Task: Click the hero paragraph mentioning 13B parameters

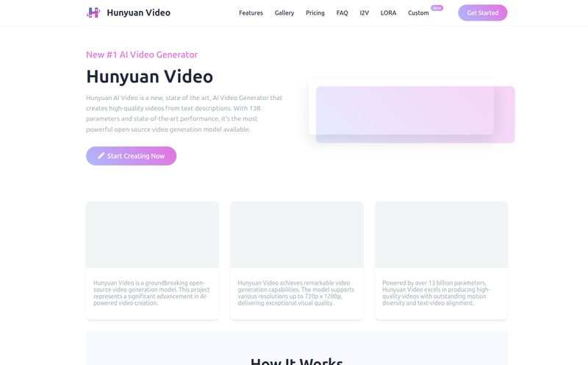Action: (x=184, y=113)
